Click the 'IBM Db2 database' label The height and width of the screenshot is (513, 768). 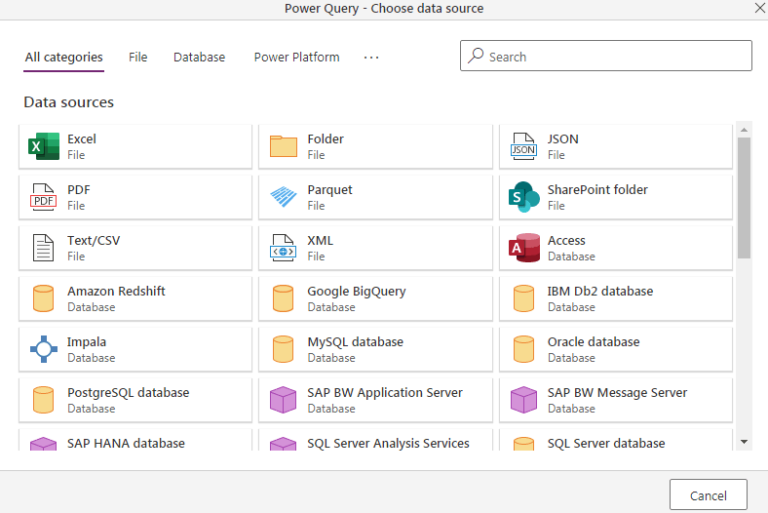[600, 291]
